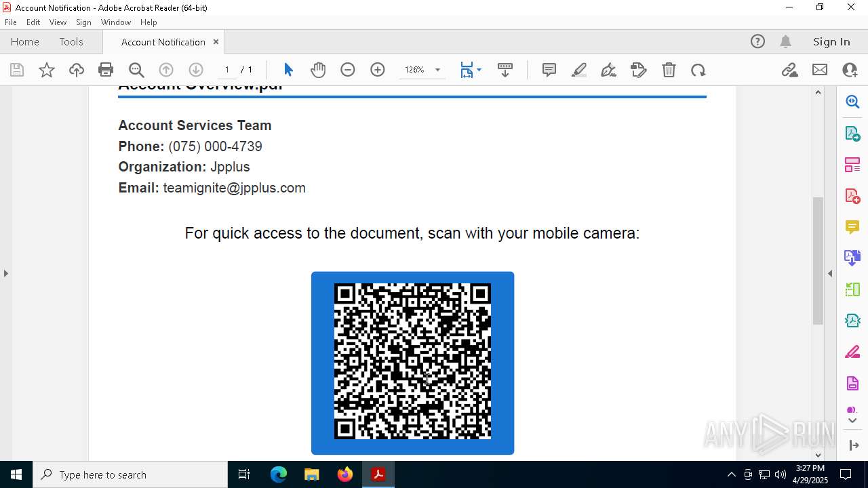Open the Sign menu
Image resolution: width=868 pixels, height=488 pixels.
coord(83,22)
